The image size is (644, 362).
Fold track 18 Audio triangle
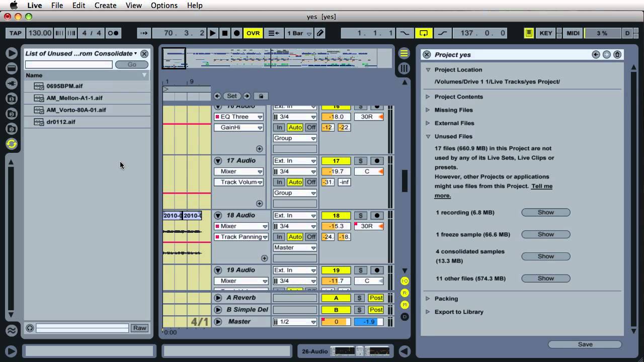click(218, 216)
